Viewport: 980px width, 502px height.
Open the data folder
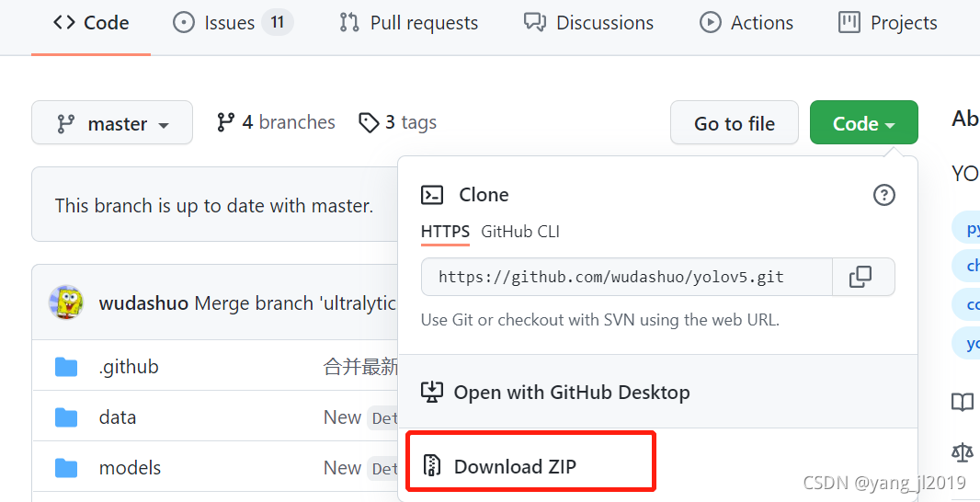click(118, 417)
